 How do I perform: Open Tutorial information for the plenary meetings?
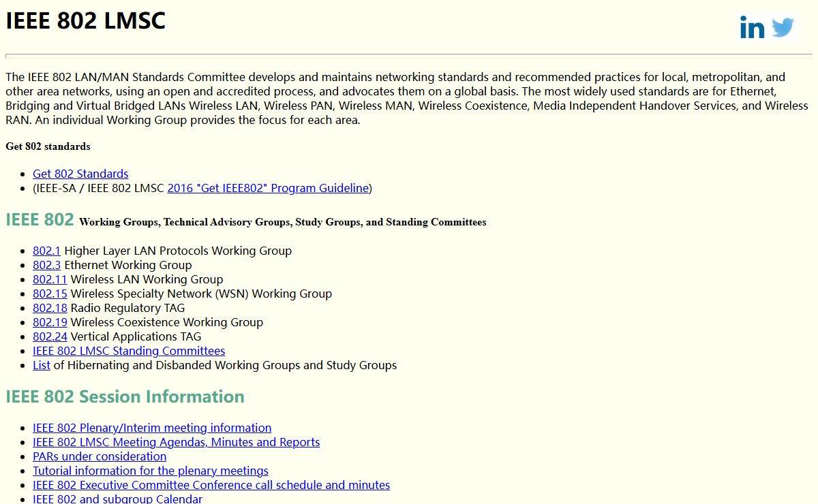(151, 471)
